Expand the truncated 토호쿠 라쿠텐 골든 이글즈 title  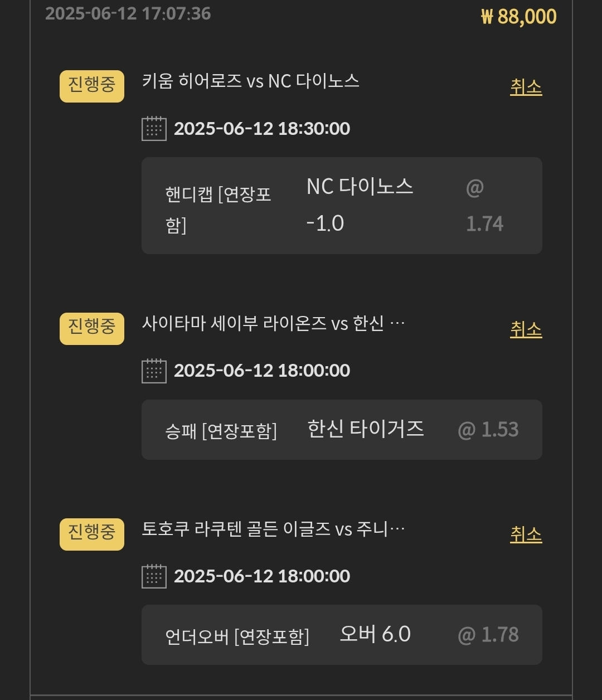(273, 529)
